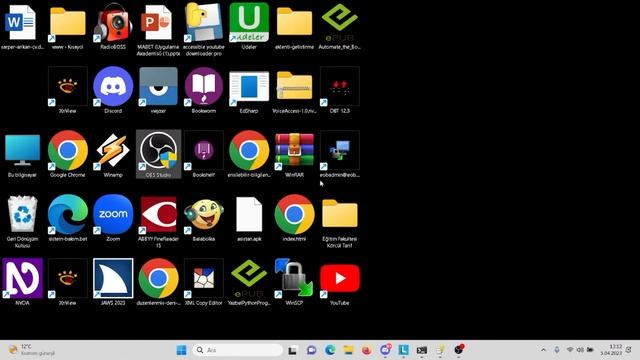
Task: Select the Automate_the_Bo... ePUB file
Action: (x=340, y=22)
